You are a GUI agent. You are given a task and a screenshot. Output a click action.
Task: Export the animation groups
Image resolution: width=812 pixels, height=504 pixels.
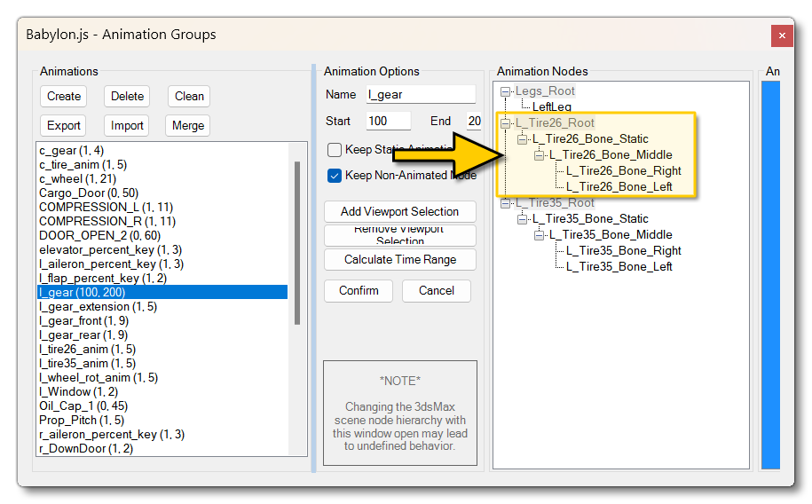coord(64,125)
